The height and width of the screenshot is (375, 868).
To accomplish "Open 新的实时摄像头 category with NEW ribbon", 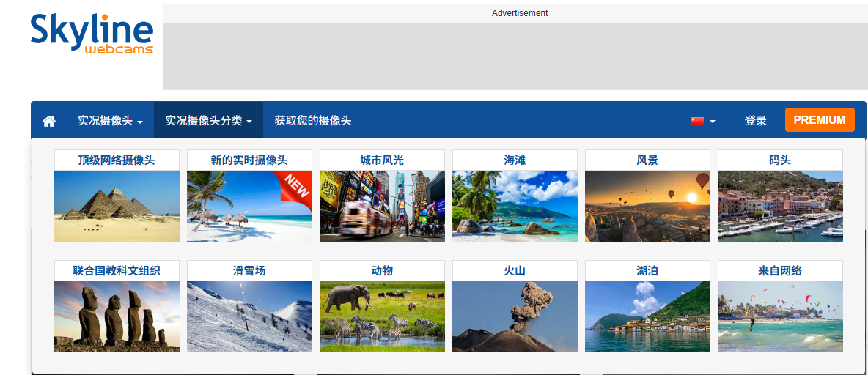I will (249, 206).
